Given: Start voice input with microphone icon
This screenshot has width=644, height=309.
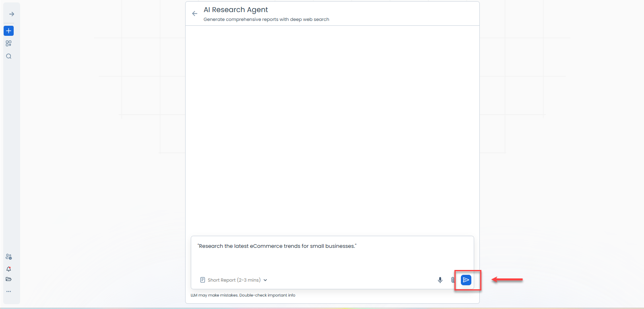Looking at the screenshot, I should click(x=440, y=280).
